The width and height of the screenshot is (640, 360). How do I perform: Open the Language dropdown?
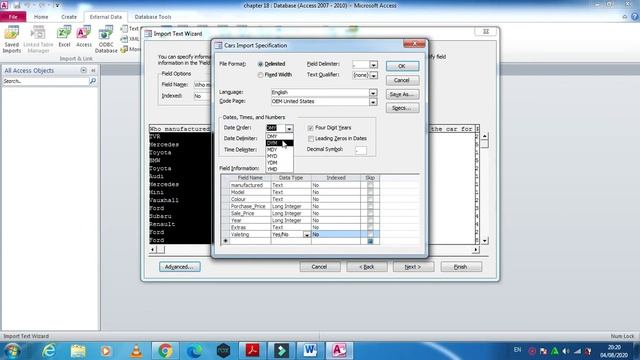click(373, 93)
